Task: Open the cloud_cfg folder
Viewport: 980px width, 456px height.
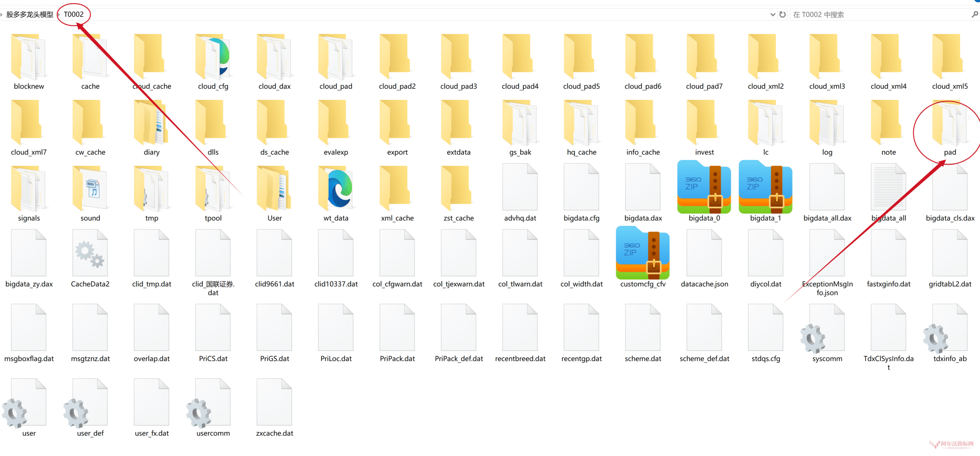Action: [213, 57]
